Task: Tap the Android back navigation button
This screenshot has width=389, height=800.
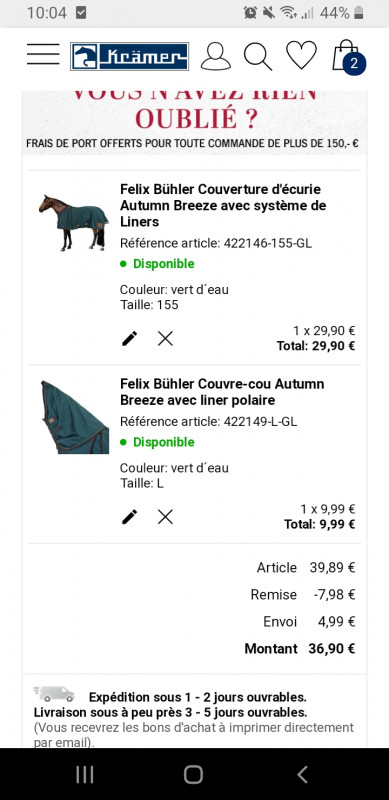Action: 302,774
